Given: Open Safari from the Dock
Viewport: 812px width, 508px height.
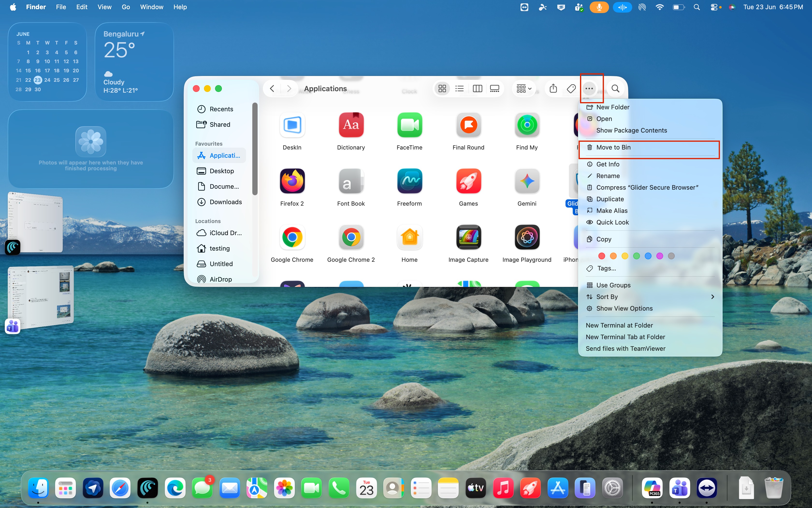Looking at the screenshot, I should point(120,488).
